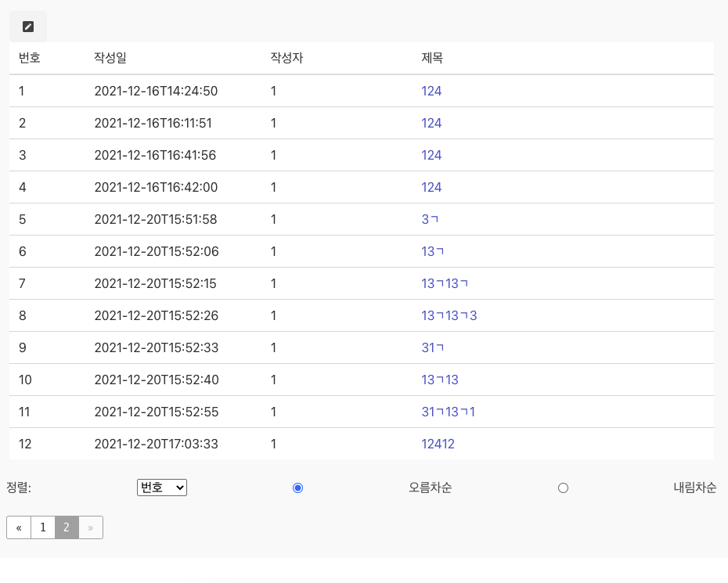The image size is (728, 583).
Task: Go to previous page with « button
Action: pos(19,527)
